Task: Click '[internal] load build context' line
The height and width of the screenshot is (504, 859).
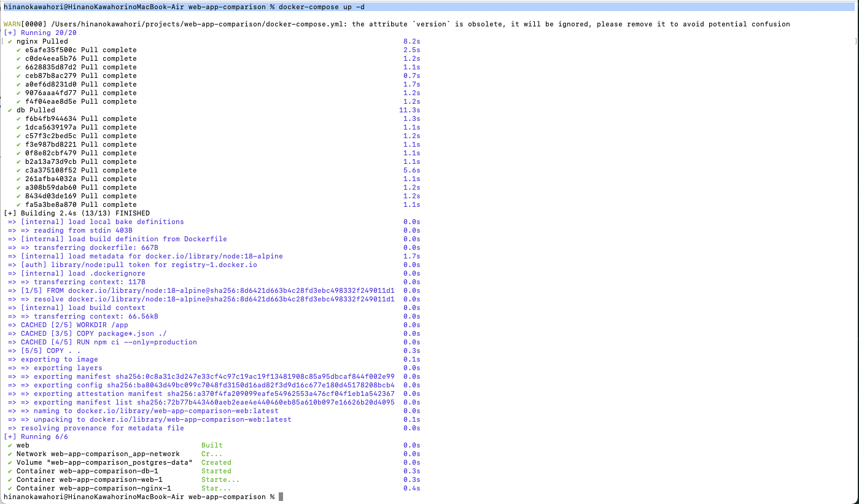Action: click(x=77, y=308)
